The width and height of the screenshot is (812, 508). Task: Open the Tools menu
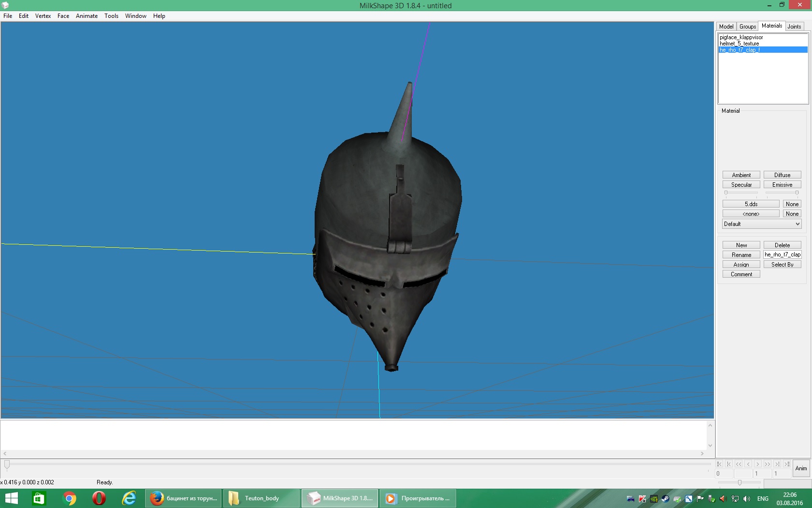tap(111, 16)
